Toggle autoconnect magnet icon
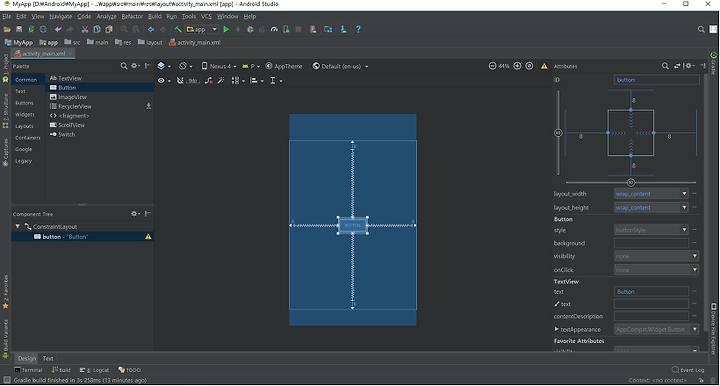This screenshot has height=386, width=720. [180, 81]
